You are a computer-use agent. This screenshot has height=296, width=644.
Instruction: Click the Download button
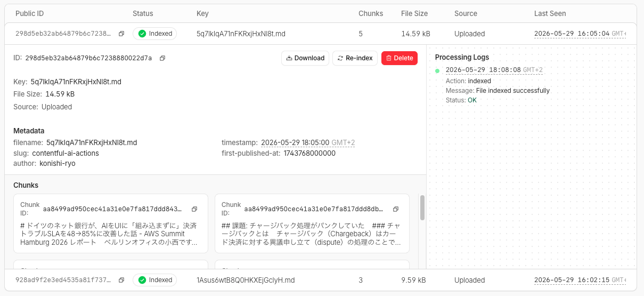(305, 58)
